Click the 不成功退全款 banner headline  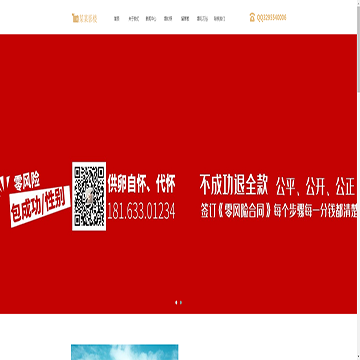point(234,185)
